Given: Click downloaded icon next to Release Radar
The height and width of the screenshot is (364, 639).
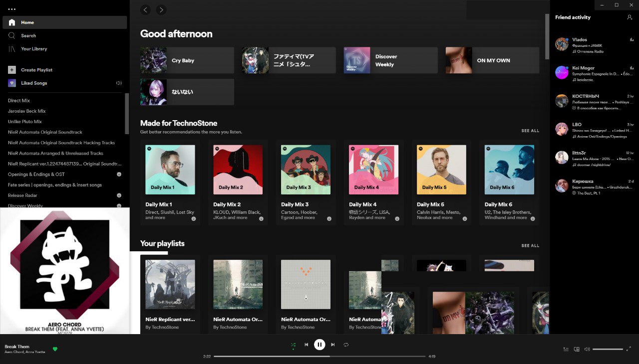Looking at the screenshot, I should [119, 195].
